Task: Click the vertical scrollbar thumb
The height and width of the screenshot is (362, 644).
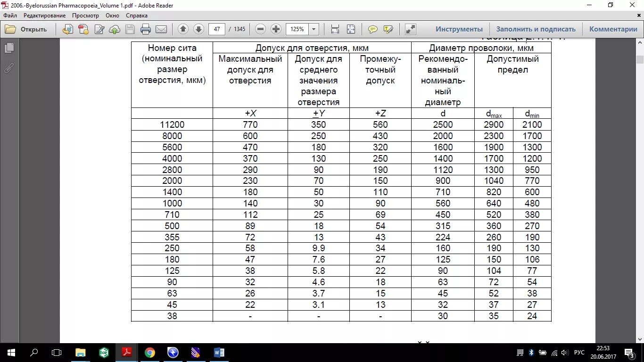Action: pyautogui.click(x=640, y=59)
